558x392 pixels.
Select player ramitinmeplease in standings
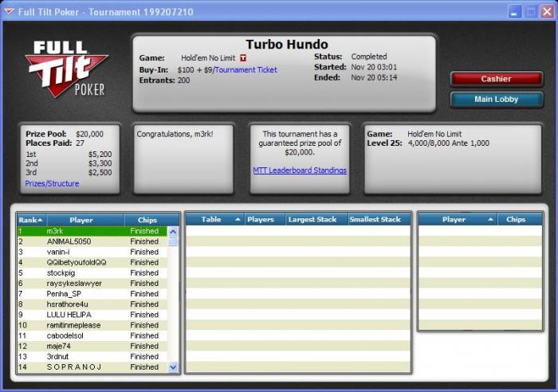pos(92,325)
